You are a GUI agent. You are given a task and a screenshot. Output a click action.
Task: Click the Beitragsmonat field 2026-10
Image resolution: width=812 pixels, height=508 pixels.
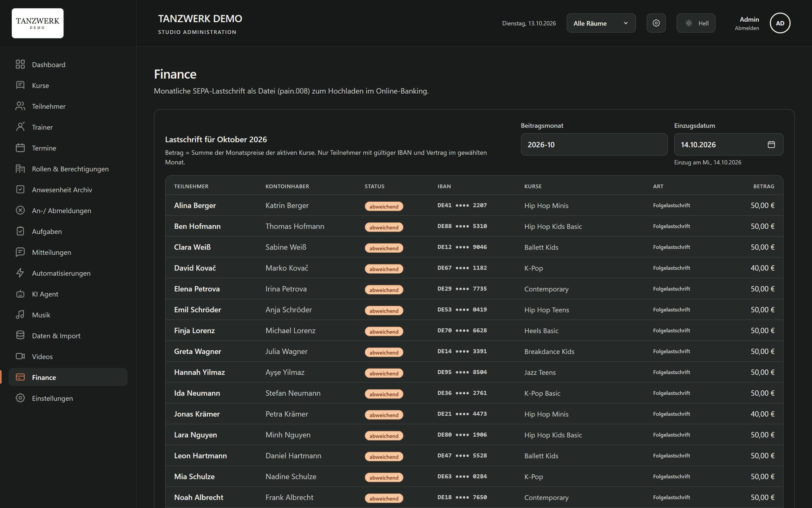click(594, 144)
